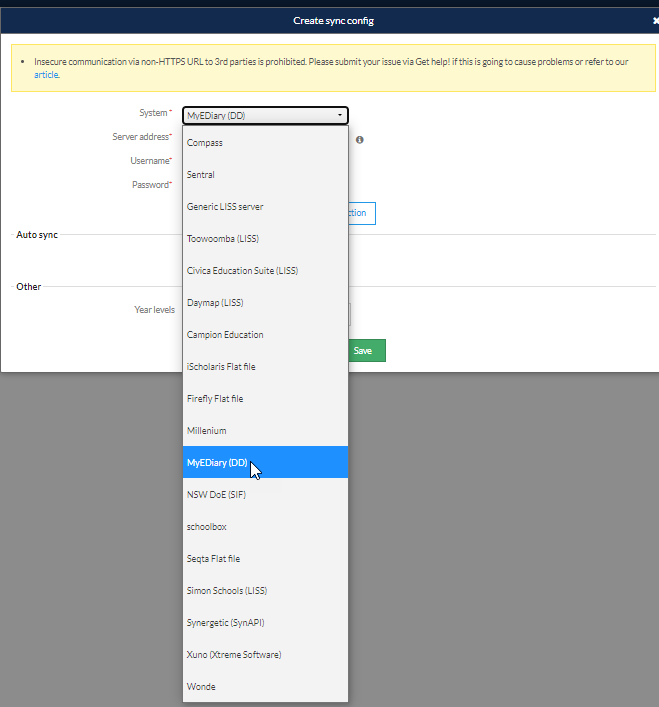Click the green Save button
Image resolution: width=659 pixels, height=707 pixels.
[x=366, y=350]
